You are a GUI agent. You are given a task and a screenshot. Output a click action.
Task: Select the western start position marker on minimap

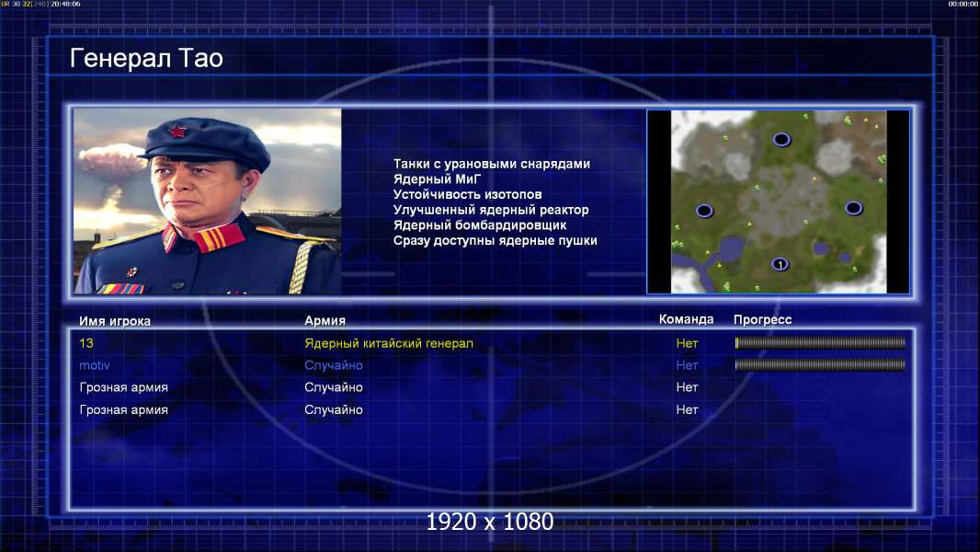click(704, 211)
